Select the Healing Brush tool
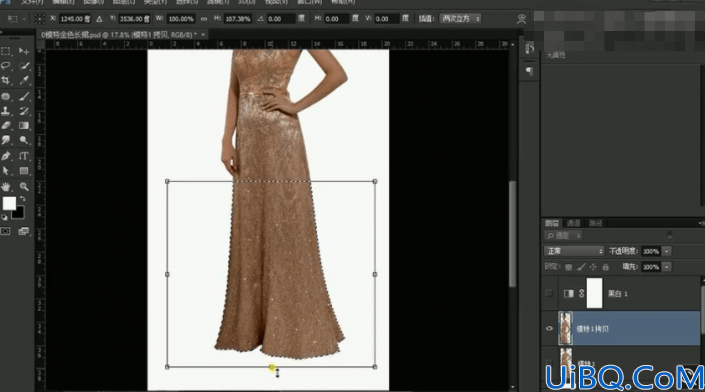The width and height of the screenshot is (705, 392). (x=6, y=96)
